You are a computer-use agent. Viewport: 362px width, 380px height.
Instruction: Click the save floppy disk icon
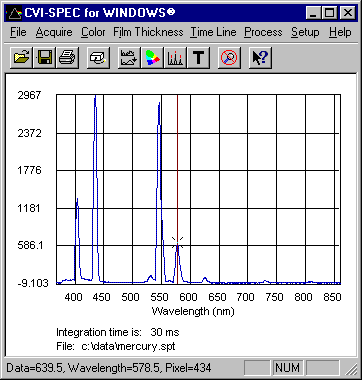(44, 58)
